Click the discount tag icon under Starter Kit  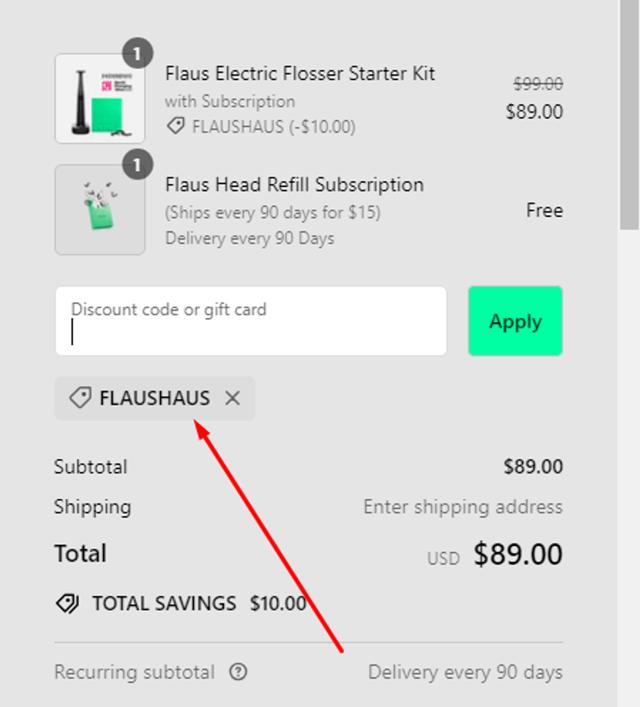tap(175, 127)
